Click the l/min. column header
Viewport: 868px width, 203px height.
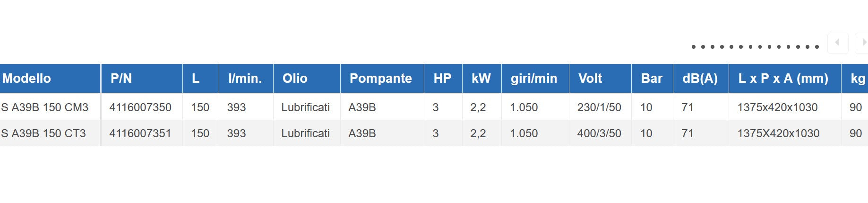[245, 79]
